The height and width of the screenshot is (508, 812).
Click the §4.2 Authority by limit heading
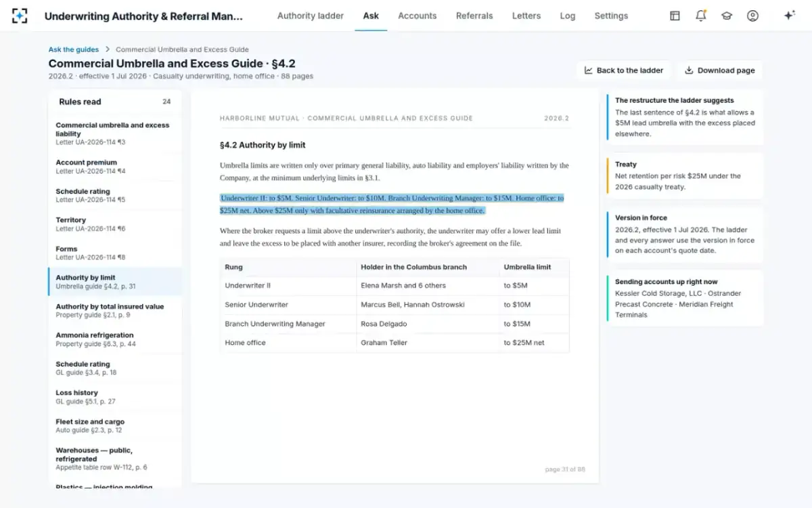tap(263, 145)
